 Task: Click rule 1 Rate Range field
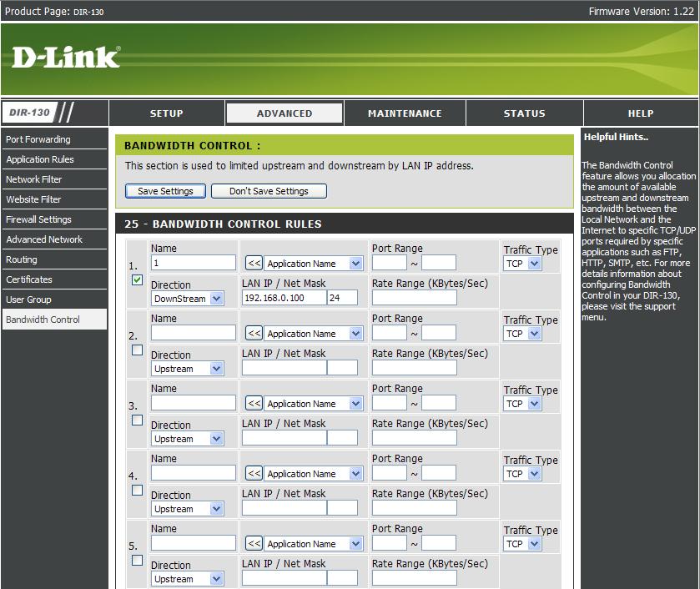(415, 298)
